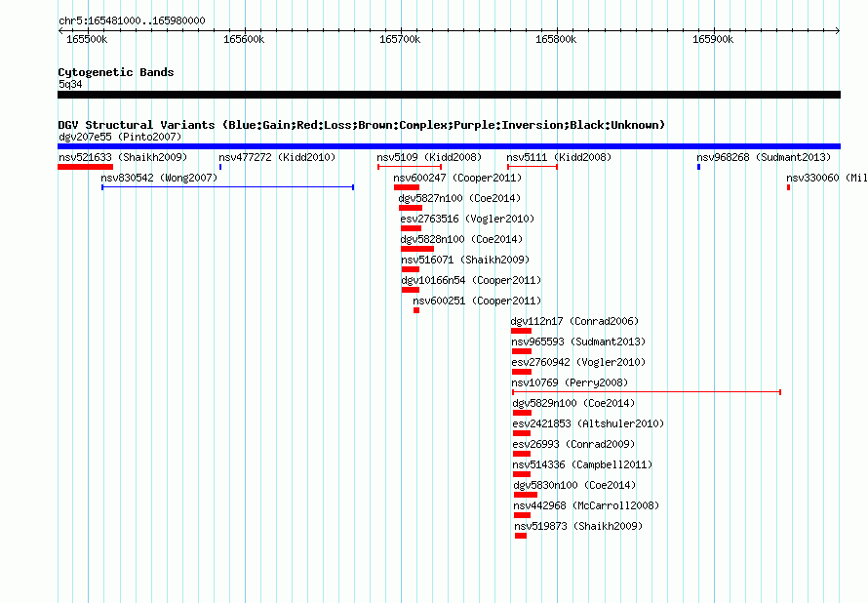868x603 pixels.
Task: Click the 165600k ruler tick label
Action: 244,39
